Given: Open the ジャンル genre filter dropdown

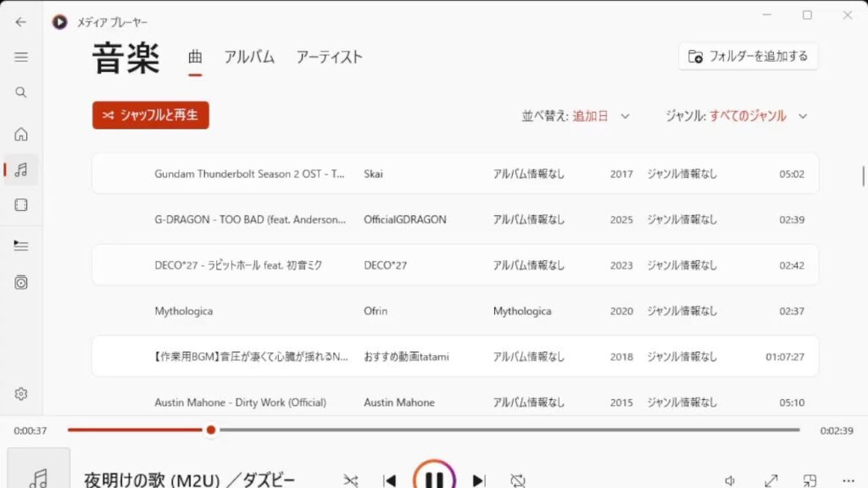Looking at the screenshot, I should (737, 116).
